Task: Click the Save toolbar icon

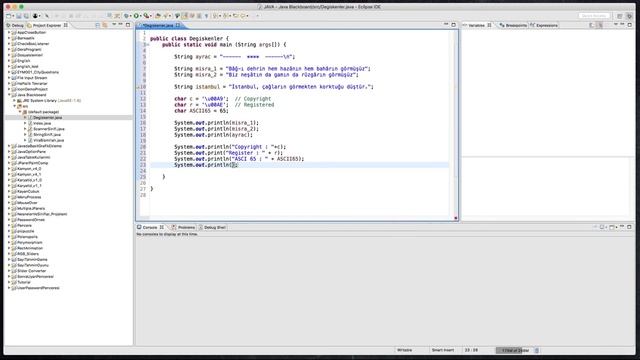Action: 19,16
